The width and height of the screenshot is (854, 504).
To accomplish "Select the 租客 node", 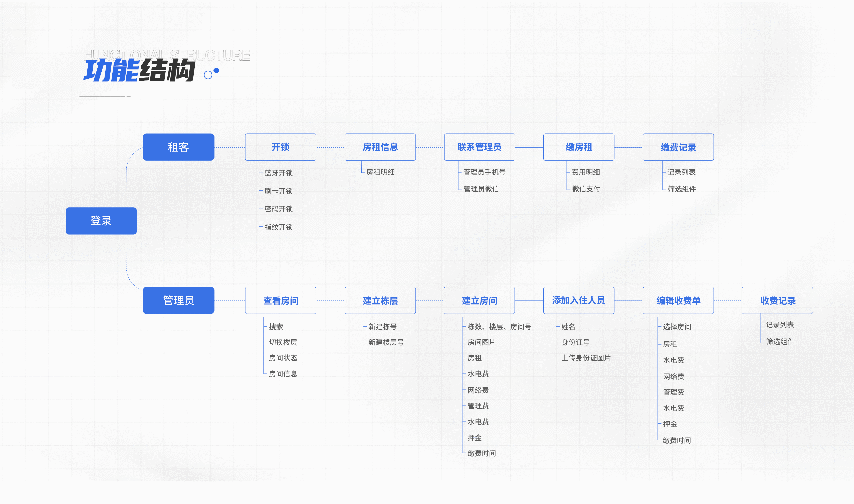I will (x=179, y=147).
